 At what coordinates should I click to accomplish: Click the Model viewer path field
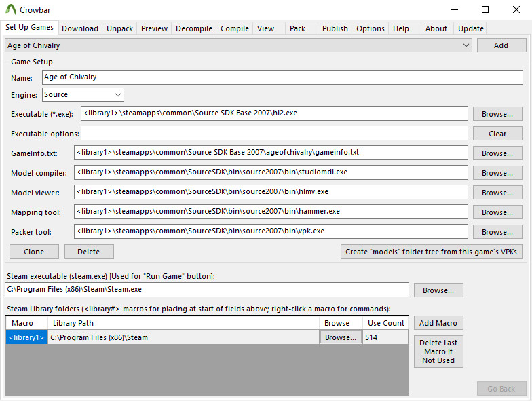[271, 192]
